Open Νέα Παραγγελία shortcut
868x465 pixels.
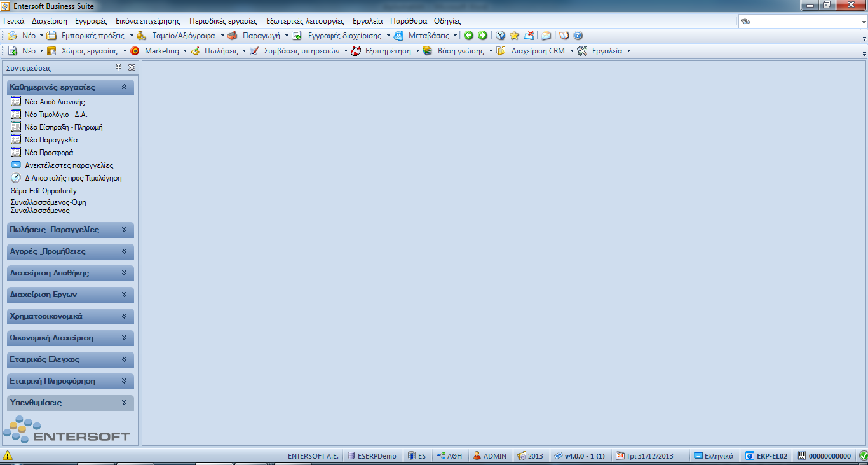(44, 140)
